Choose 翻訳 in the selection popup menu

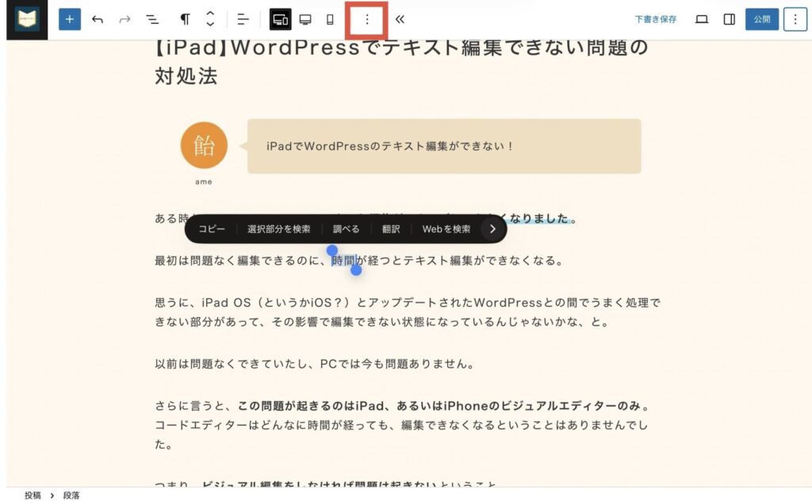391,229
